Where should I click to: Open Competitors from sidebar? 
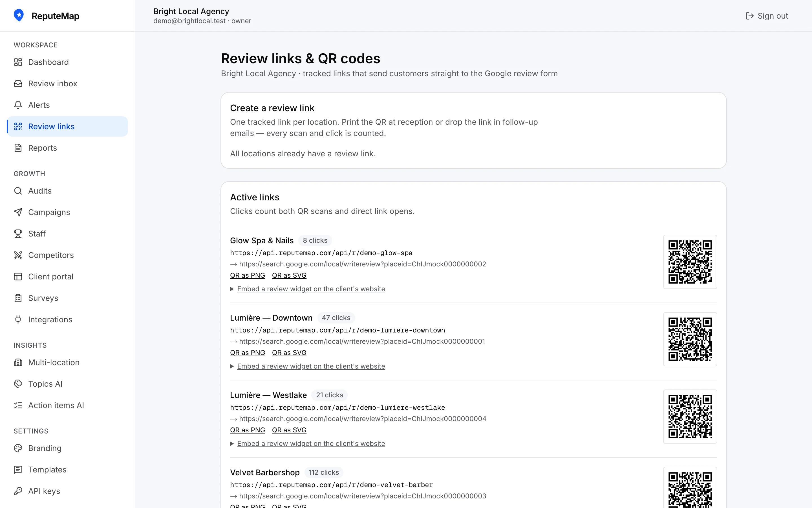click(x=67, y=255)
